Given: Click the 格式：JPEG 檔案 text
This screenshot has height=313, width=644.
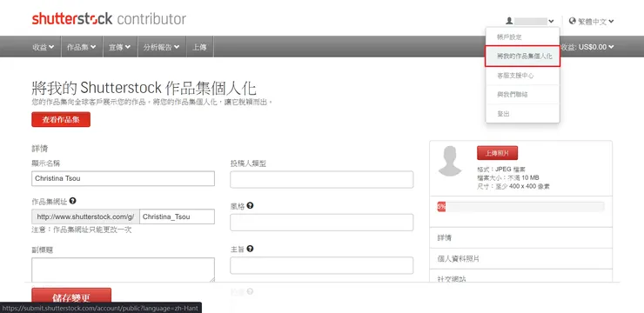Looking at the screenshot, I should (501, 169).
